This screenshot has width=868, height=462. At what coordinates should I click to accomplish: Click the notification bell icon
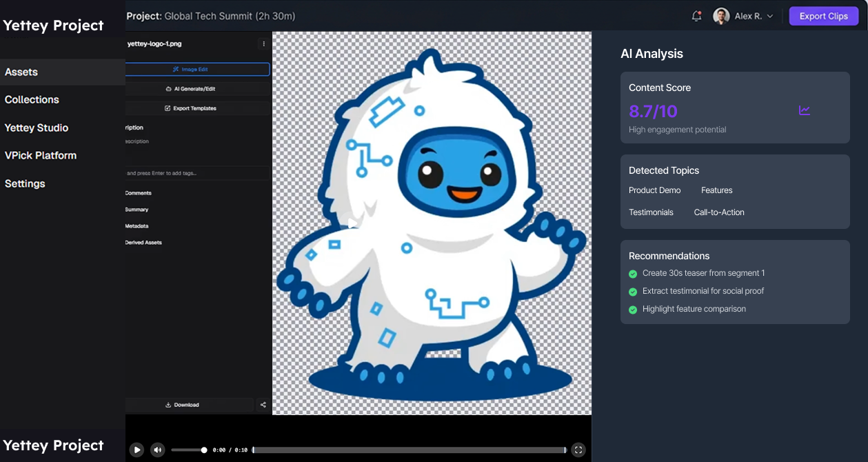click(x=695, y=15)
